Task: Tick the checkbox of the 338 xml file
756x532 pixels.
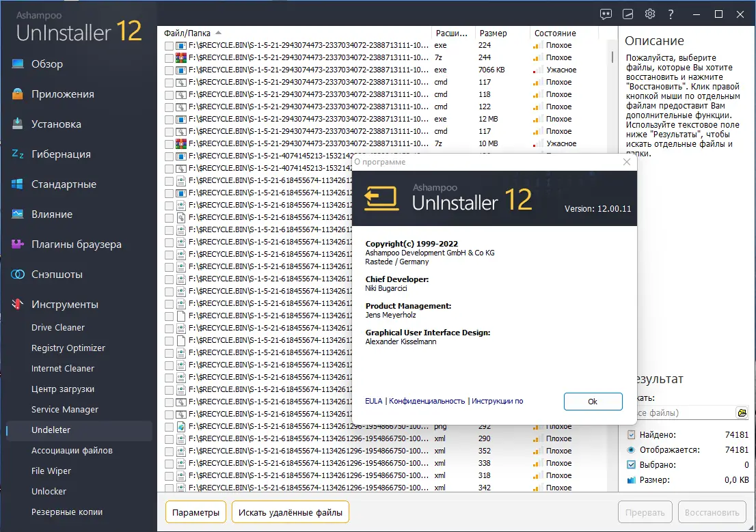Action: point(169,464)
